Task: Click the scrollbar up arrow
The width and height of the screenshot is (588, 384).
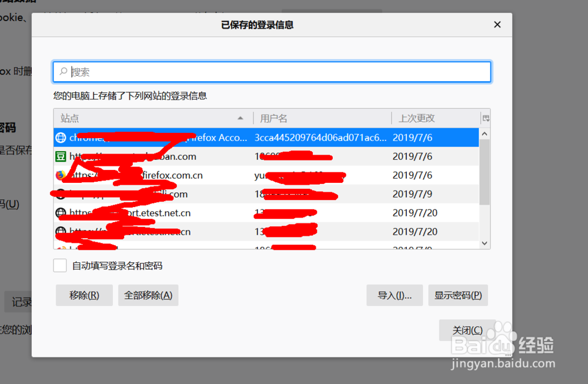Action: click(x=484, y=133)
